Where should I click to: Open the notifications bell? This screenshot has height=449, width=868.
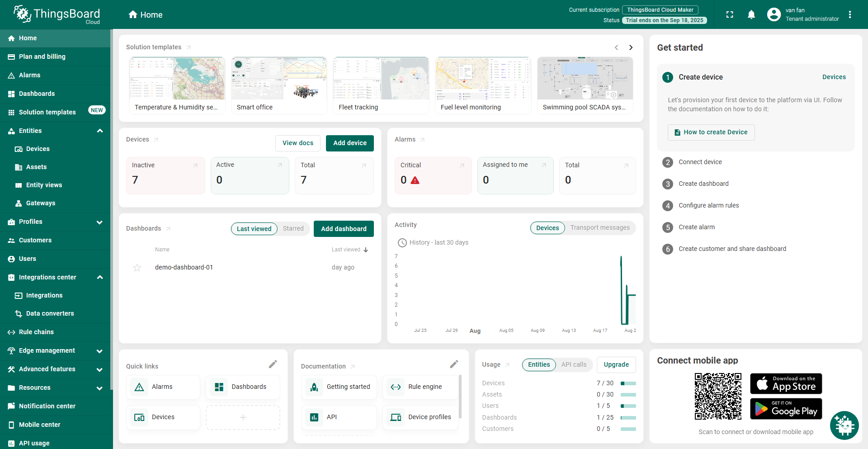(751, 14)
